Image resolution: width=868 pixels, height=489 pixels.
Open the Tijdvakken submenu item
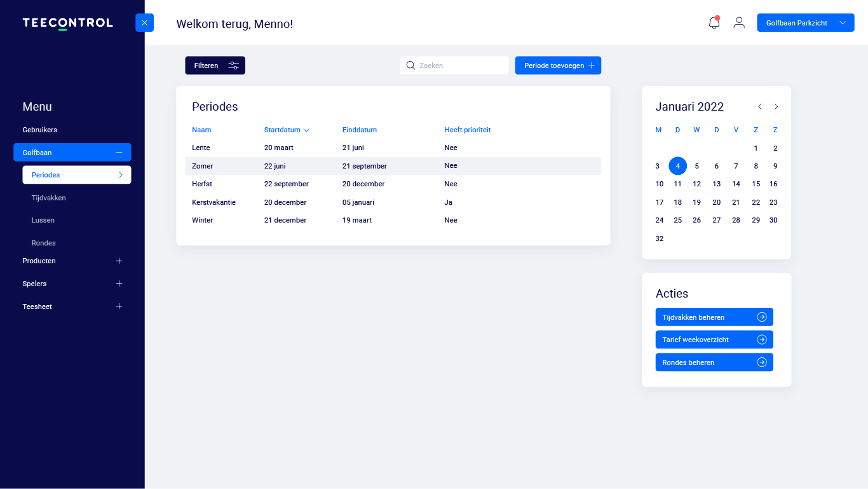(x=48, y=198)
